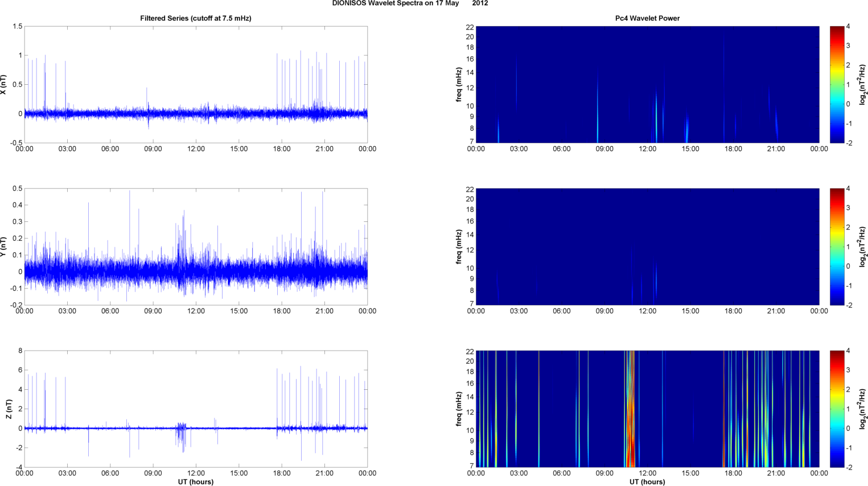Image resolution: width=868 pixels, height=486 pixels.
Task: Select the Z (nT) axis label
Action: [9, 409]
